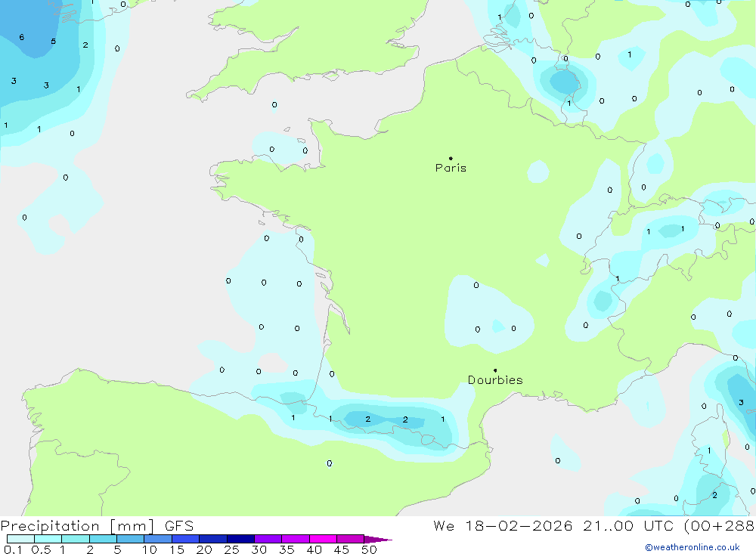Click the GFS model label

179,526
